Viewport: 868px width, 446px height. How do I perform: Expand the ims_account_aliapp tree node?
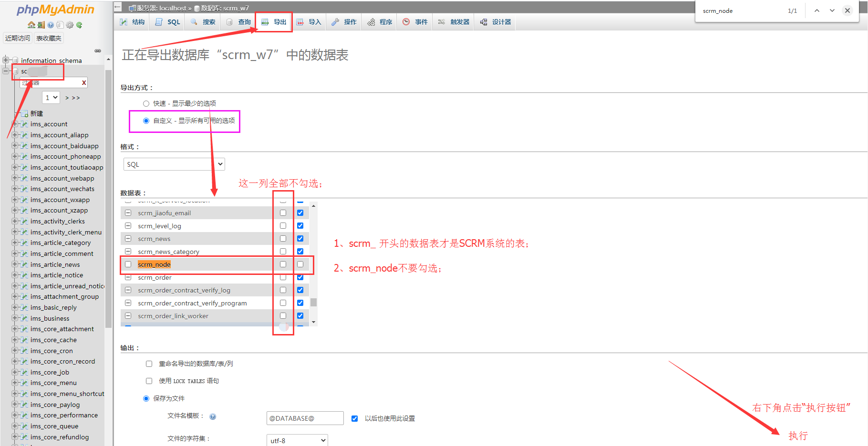pyautogui.click(x=14, y=135)
